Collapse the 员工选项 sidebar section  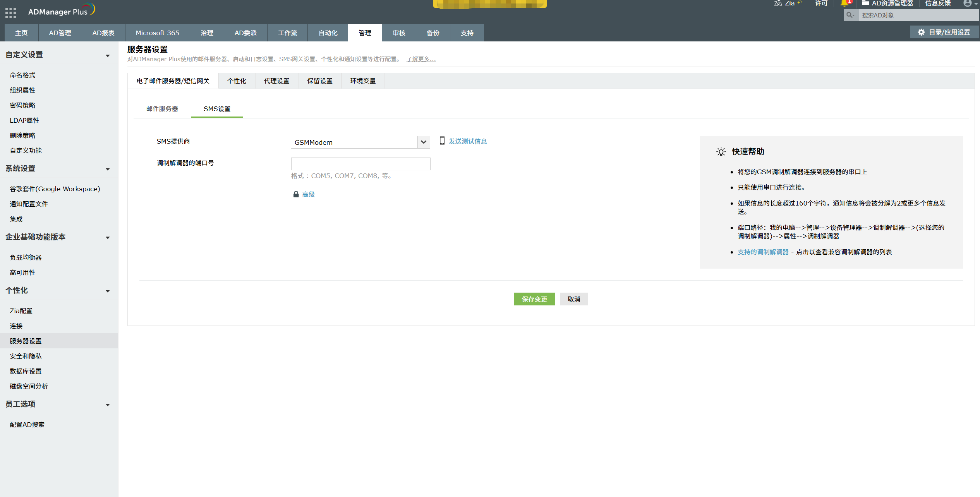pos(108,405)
